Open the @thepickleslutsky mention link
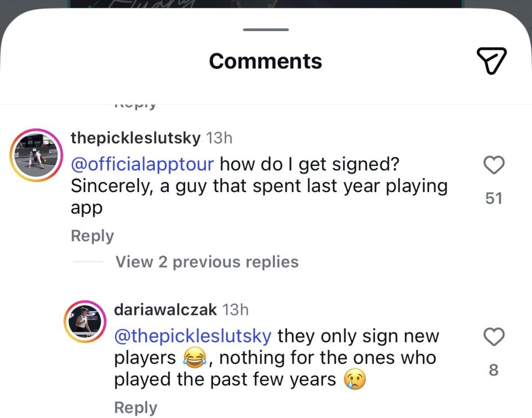This screenshot has width=532, height=418. tap(193, 336)
